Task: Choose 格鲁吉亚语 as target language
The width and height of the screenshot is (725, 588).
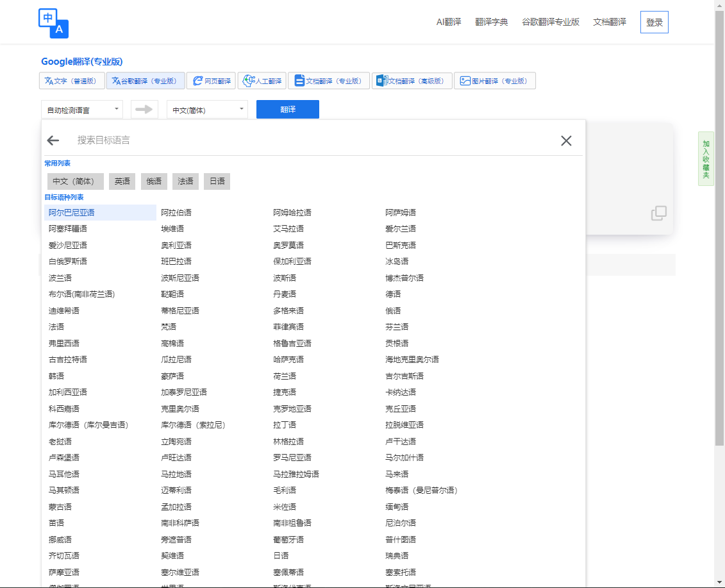Action: pyautogui.click(x=292, y=343)
